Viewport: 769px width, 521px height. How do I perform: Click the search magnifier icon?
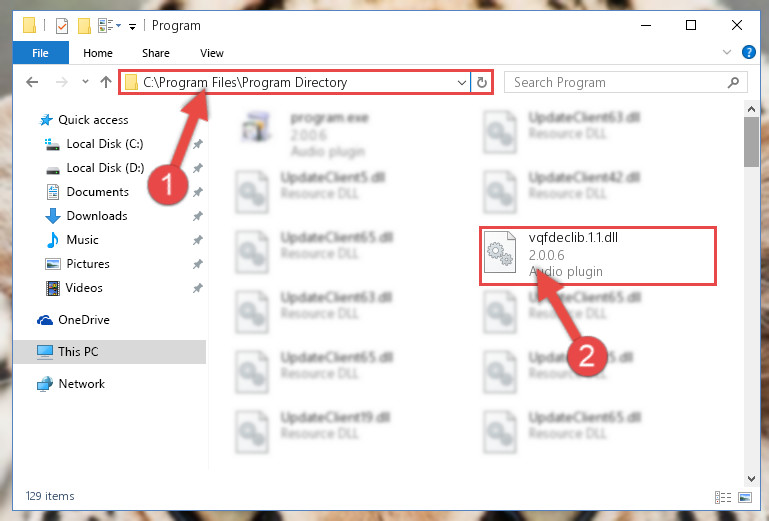(x=733, y=82)
